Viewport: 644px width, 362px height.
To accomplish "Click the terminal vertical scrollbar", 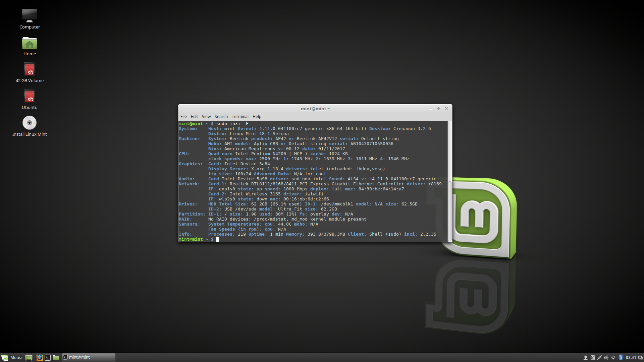I will point(450,211).
